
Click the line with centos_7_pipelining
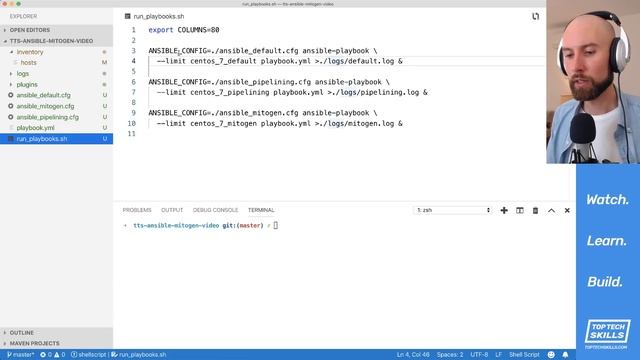pos(292,92)
